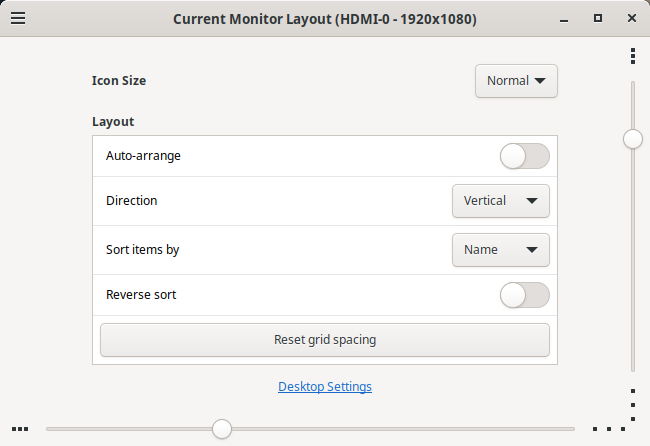Click the compact vertical spacing dots icon

(633, 55)
